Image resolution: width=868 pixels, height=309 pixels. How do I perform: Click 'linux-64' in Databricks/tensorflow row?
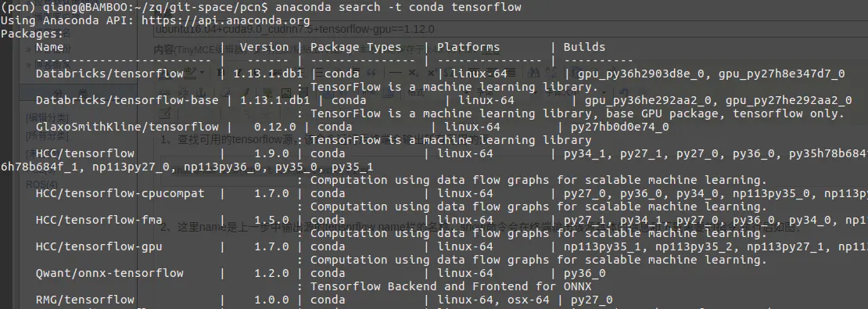pos(479,74)
